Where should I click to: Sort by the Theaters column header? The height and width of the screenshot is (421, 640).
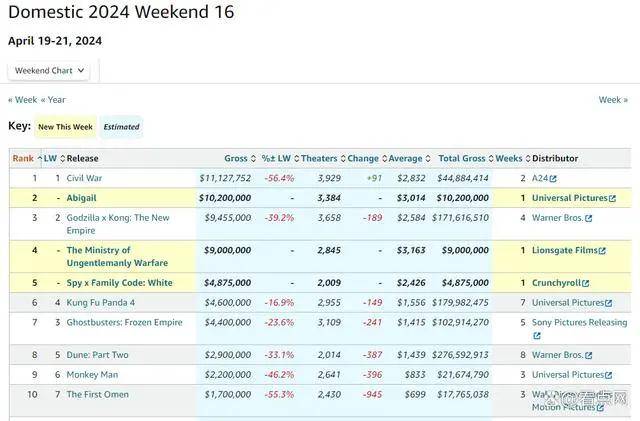click(319, 158)
